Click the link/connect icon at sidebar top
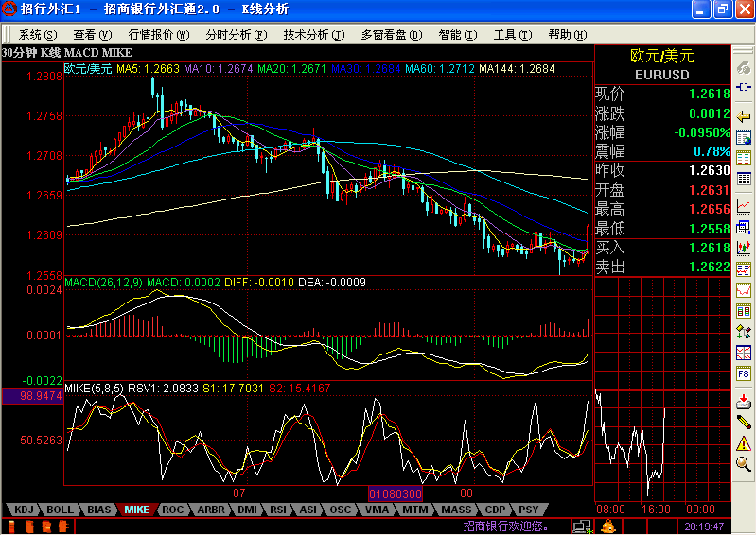This screenshot has width=756, height=536. coord(744,68)
